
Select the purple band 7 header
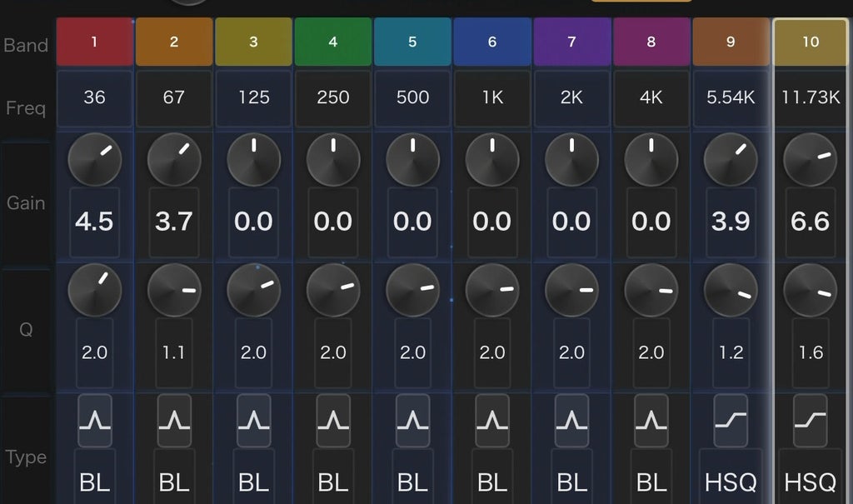pos(571,42)
